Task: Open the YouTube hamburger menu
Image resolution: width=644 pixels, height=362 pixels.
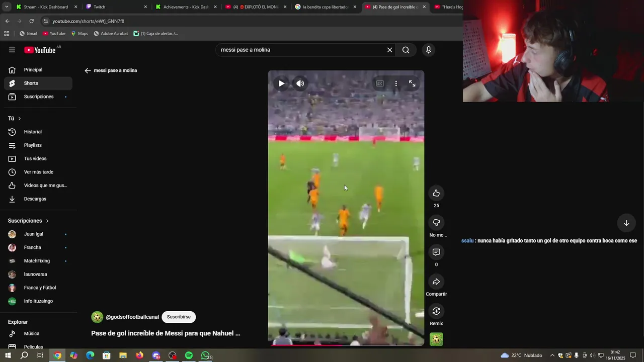Action: pyautogui.click(x=12, y=50)
